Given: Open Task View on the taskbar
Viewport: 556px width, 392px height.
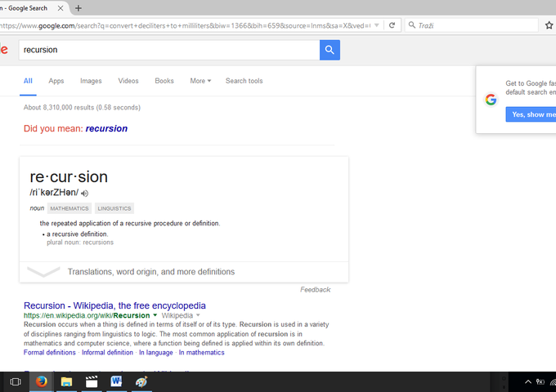Looking at the screenshot, I should click(x=15, y=381).
